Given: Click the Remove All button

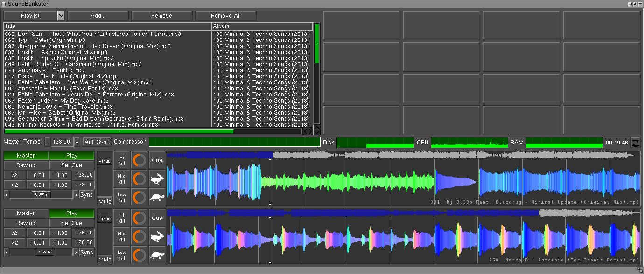Looking at the screenshot, I should click(x=226, y=15).
